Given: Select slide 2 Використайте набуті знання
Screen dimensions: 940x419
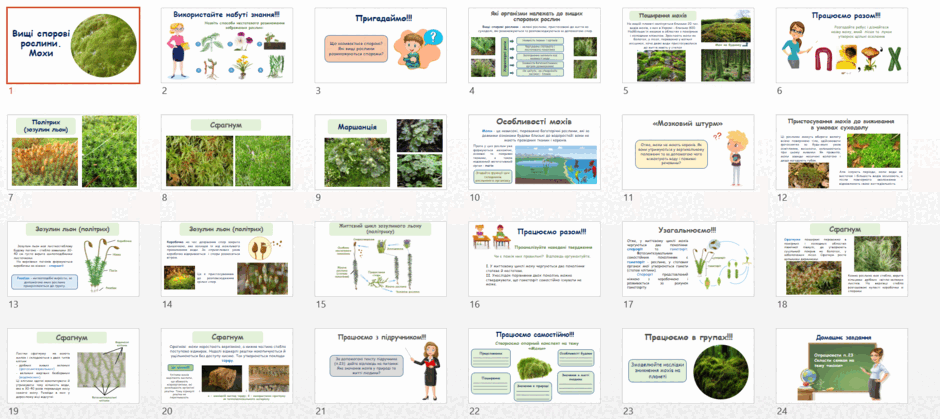Looking at the screenshot, I should 227,46.
